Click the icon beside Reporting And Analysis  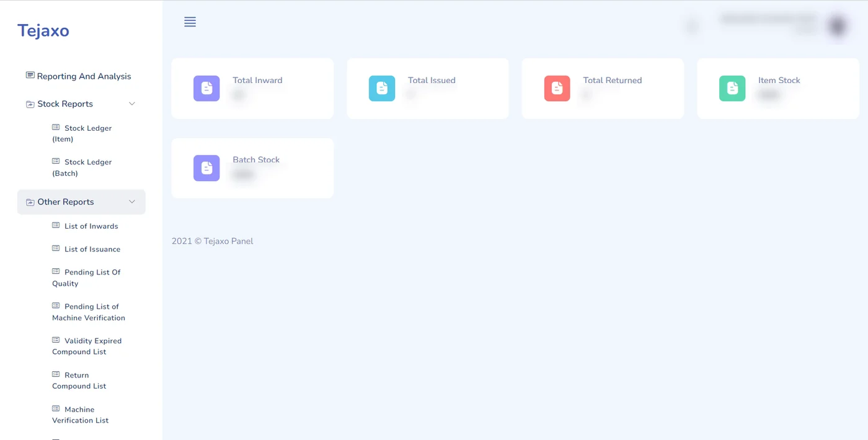coord(30,76)
